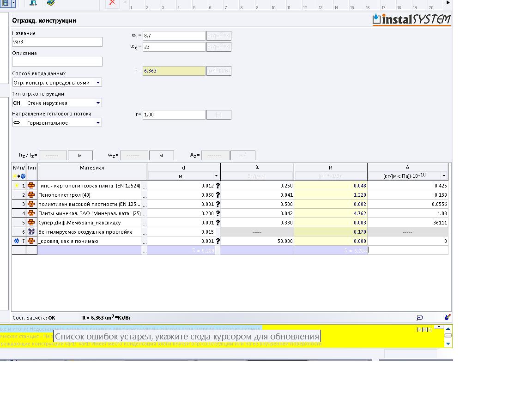Click question mark next to thickness 0.050
532x399 pixels.
(218, 195)
